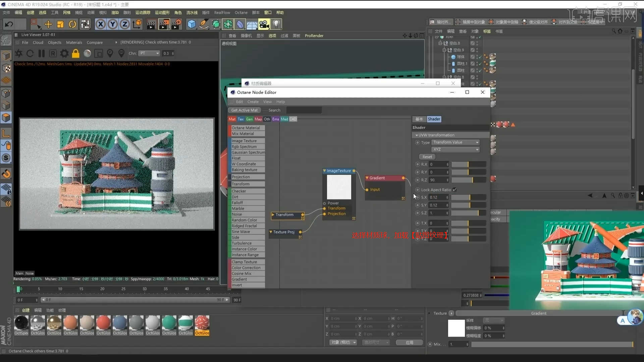Viewport: 644px width, 362px height.
Task: Open the Materials menu in Live Viewer
Action: [74, 43]
